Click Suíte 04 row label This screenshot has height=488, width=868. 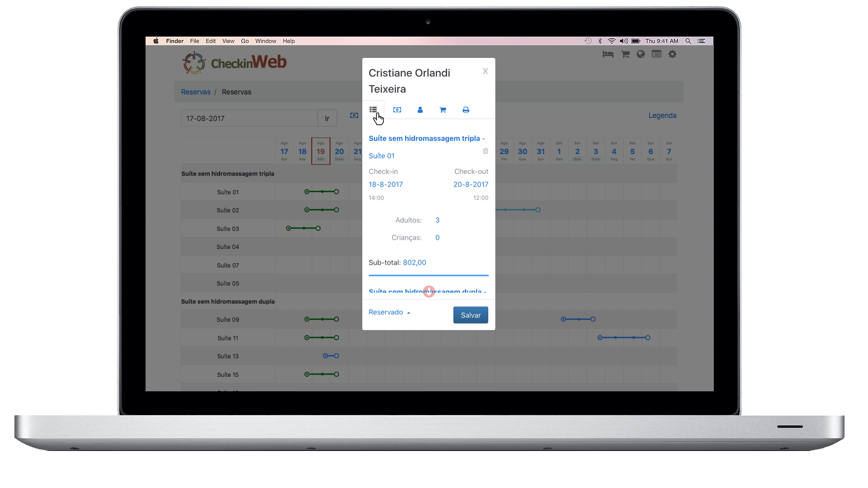click(228, 247)
